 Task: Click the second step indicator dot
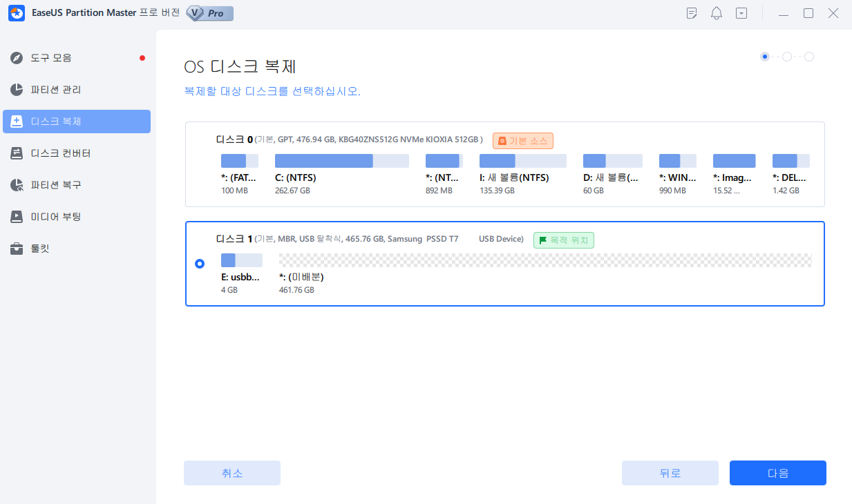pos(787,57)
